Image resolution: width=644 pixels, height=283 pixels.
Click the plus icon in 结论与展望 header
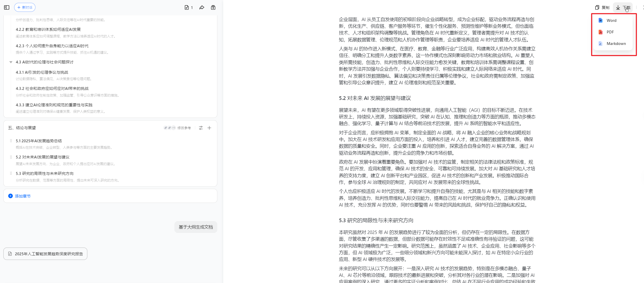(x=209, y=128)
